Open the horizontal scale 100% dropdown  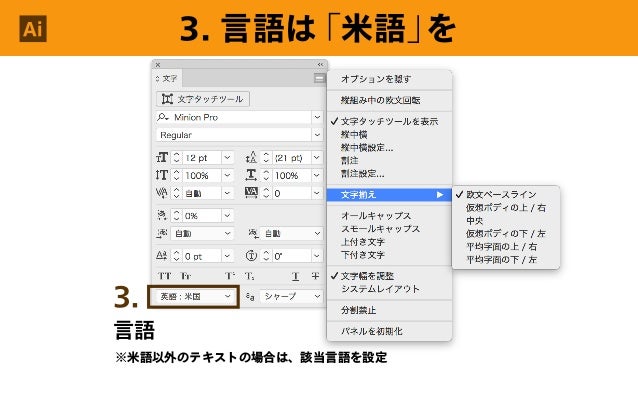coord(317,175)
